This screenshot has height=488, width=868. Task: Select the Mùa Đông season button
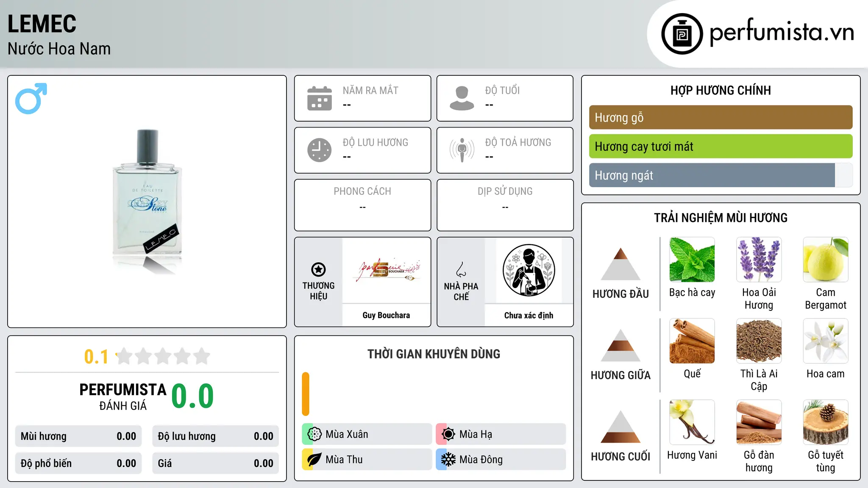pyautogui.click(x=501, y=460)
